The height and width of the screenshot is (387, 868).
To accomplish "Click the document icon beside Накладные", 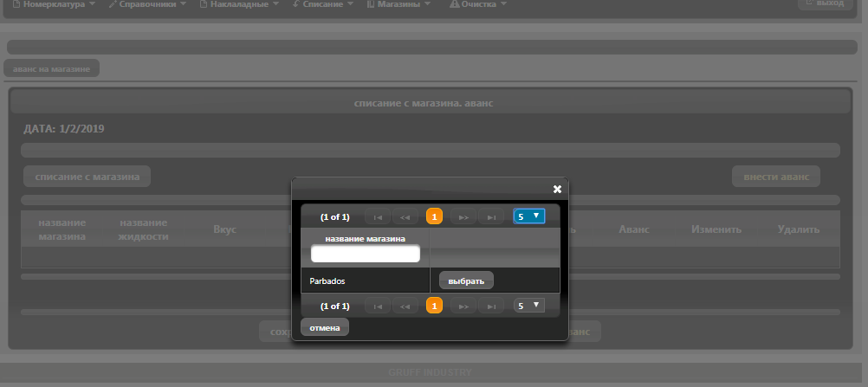I will 204,3.
